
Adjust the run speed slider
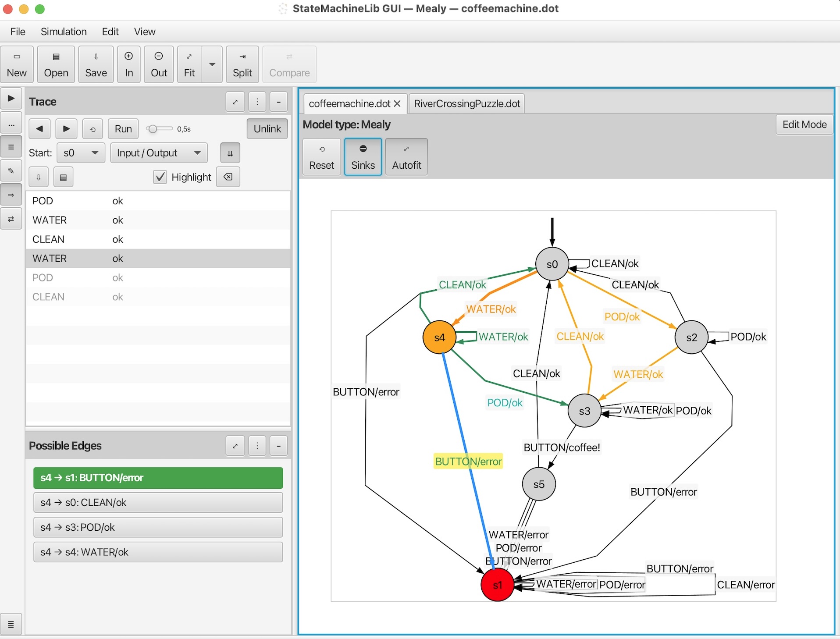pyautogui.click(x=159, y=129)
